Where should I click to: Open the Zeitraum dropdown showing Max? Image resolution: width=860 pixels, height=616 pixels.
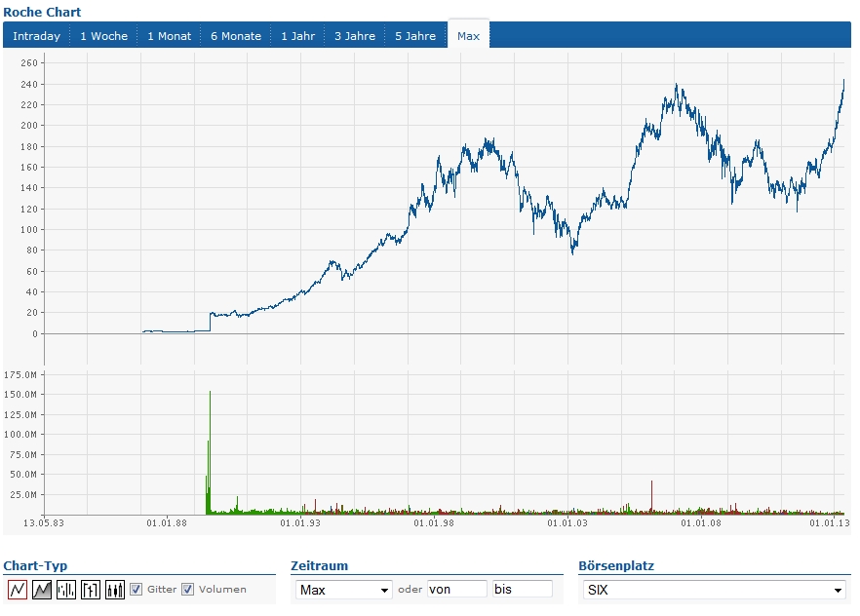(344, 590)
